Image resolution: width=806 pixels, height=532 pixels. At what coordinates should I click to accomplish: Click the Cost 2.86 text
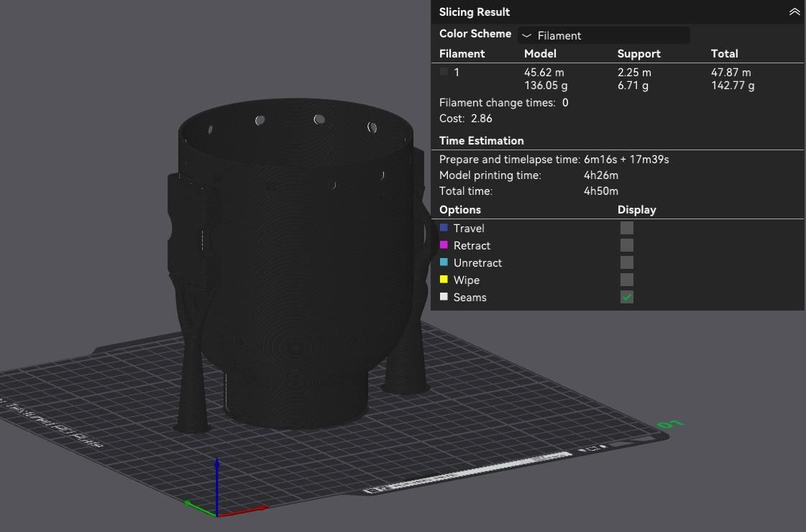point(466,119)
